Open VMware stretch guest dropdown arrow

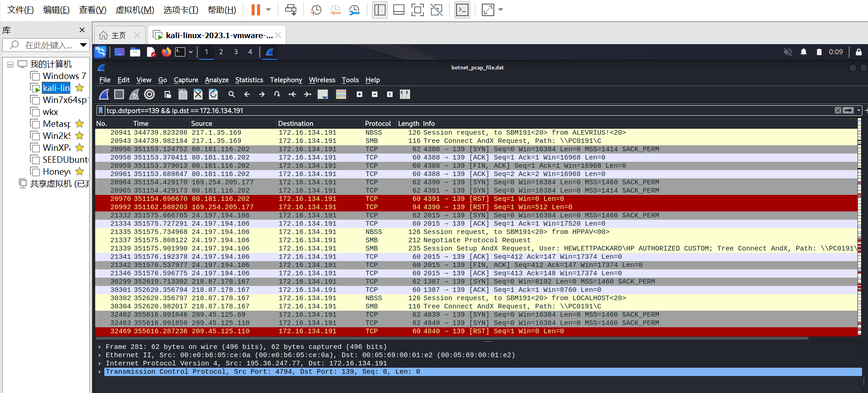[x=501, y=10]
